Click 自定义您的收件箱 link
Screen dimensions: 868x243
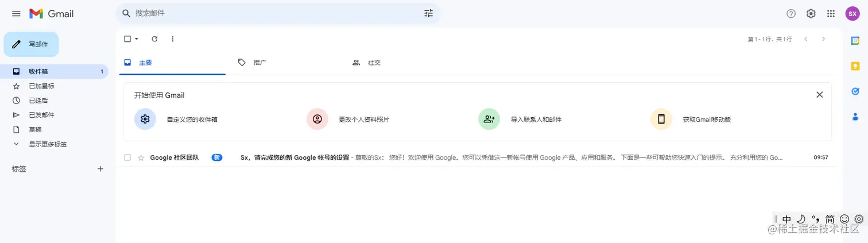[192, 119]
